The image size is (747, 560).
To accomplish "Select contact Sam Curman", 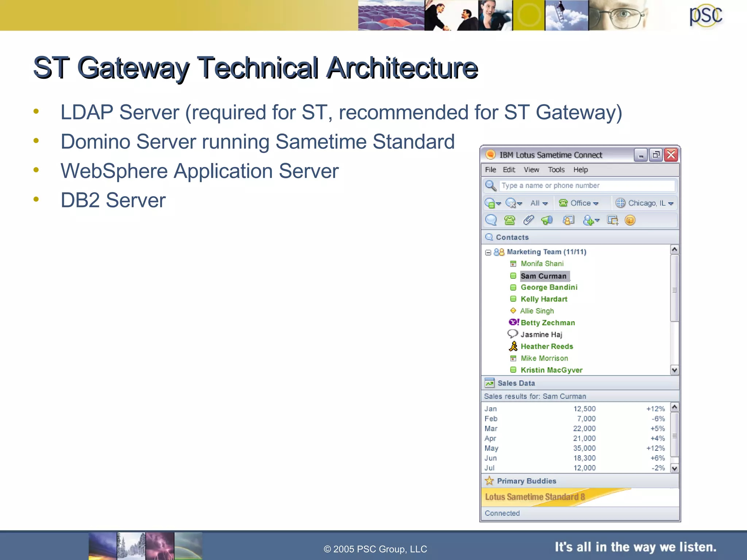I will (x=543, y=276).
